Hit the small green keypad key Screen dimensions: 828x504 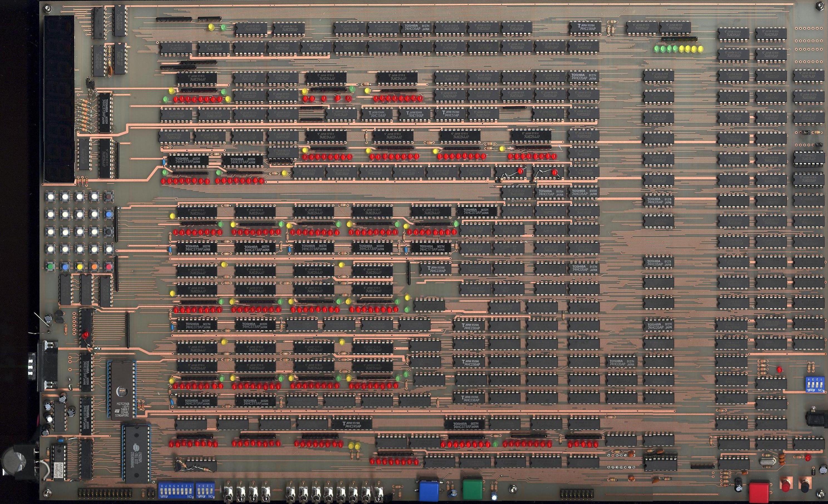pyautogui.click(x=51, y=266)
